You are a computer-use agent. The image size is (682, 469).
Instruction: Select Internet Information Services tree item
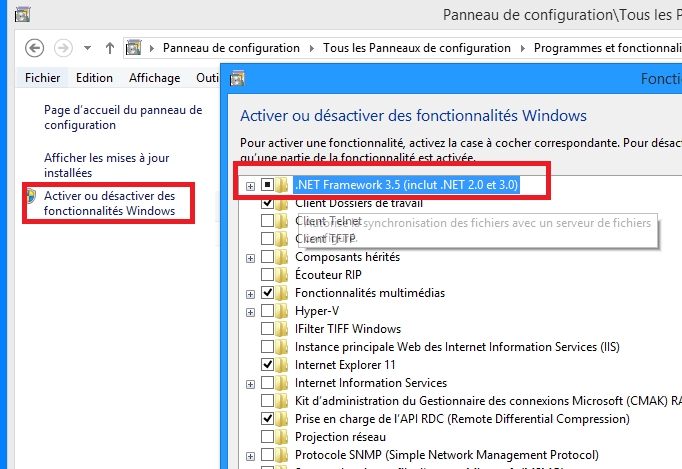click(x=370, y=383)
